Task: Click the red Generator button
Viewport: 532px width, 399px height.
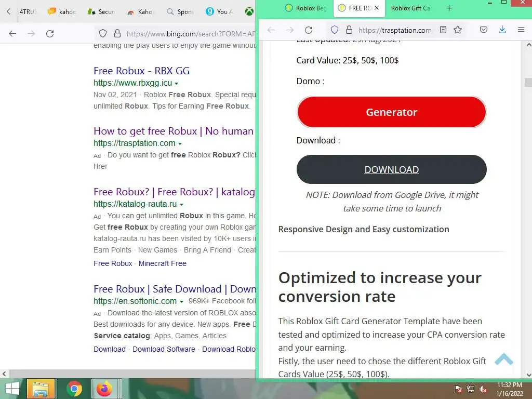Action: (392, 112)
